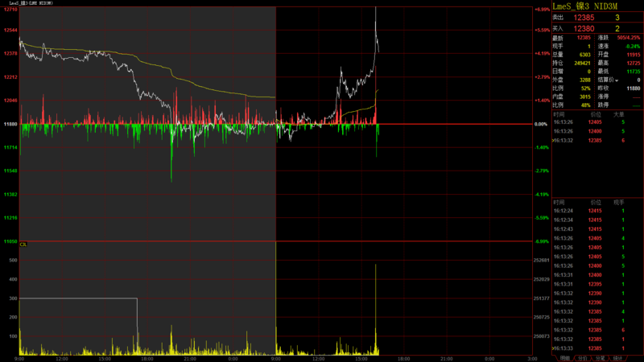The width and height of the screenshot is (644, 362).
Task: Select the 分笔 tab
Action: (600, 358)
